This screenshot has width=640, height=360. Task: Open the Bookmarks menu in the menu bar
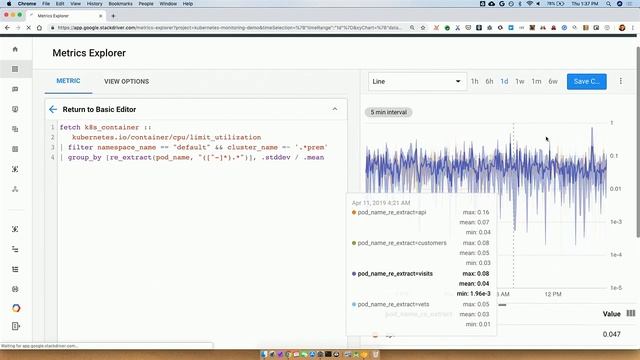pos(120,4)
